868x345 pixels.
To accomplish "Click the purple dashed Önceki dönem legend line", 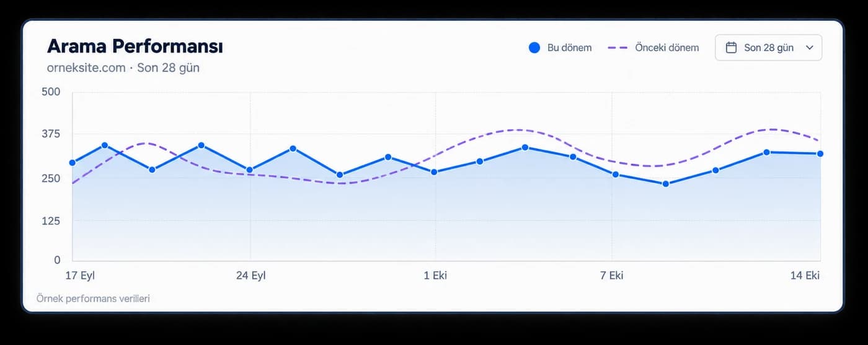I will (x=618, y=48).
